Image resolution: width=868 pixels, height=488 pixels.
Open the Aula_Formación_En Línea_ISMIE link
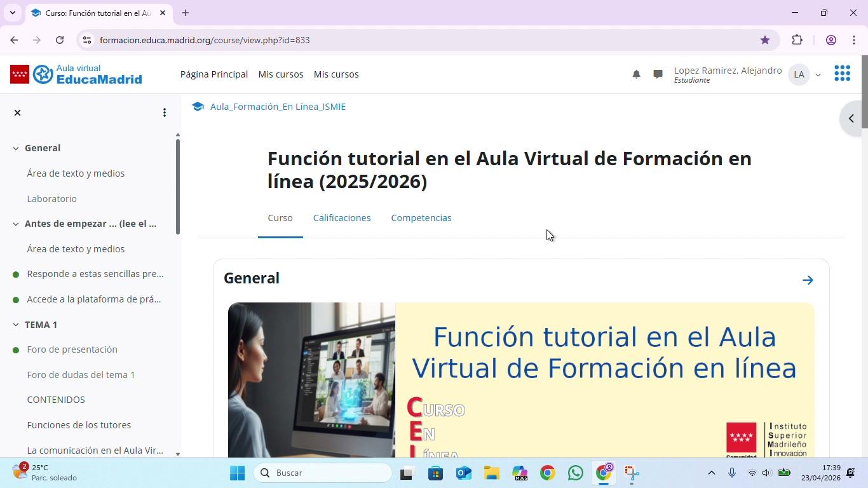coord(278,107)
